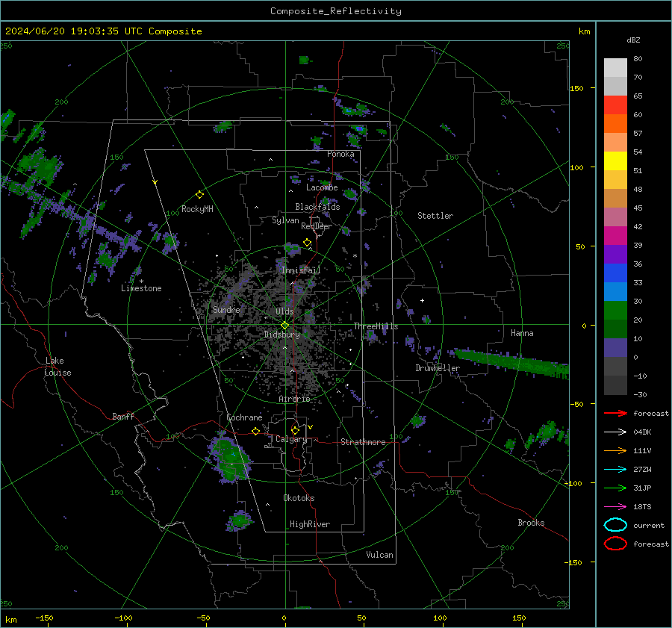
Task: Click the 'Vulcan' map label
Action: tap(379, 555)
